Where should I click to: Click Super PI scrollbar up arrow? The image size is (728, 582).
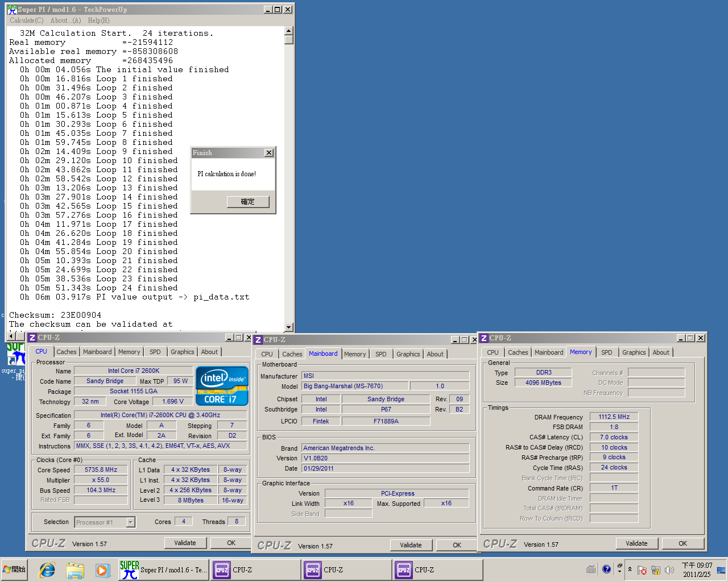click(x=289, y=31)
